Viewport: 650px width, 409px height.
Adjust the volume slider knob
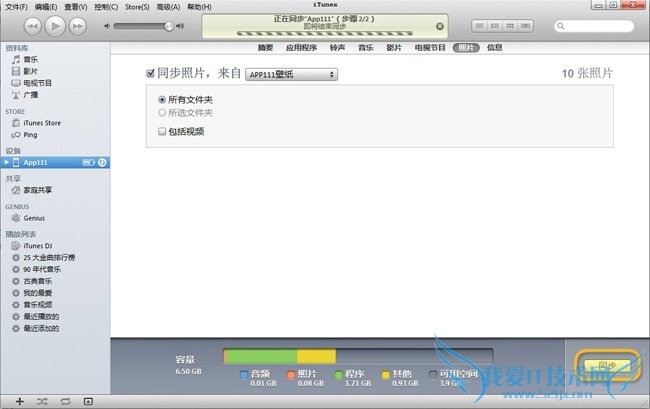tap(169, 26)
